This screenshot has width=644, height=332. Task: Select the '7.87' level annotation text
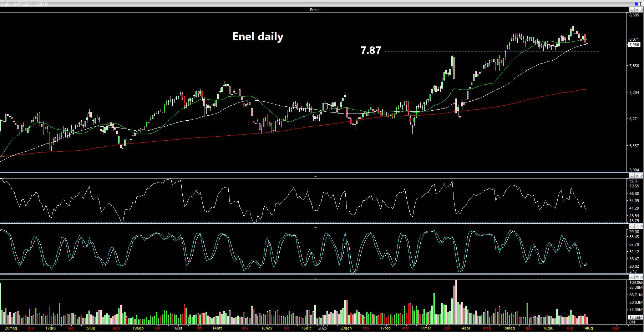[x=371, y=50]
